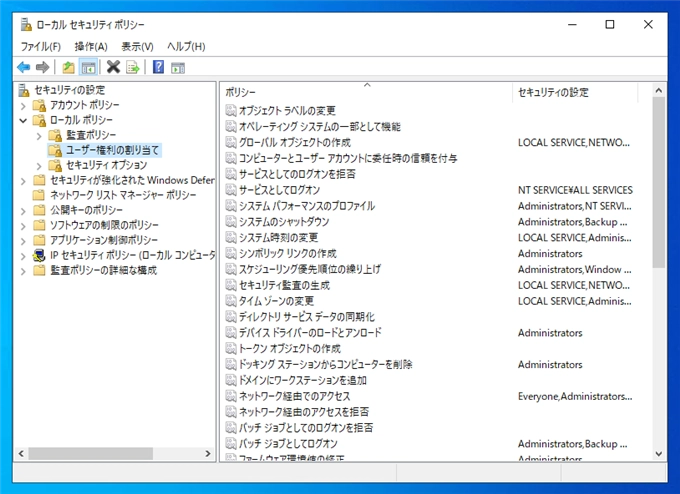Open the ファイル(F) menu
This screenshot has width=680, height=494.
pyautogui.click(x=41, y=46)
